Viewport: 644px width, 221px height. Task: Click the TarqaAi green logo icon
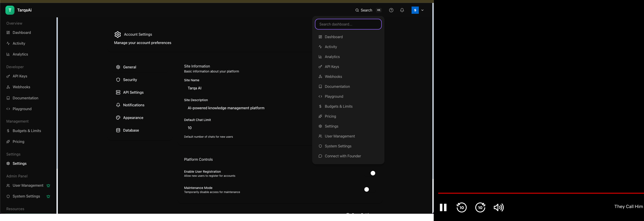click(x=10, y=10)
